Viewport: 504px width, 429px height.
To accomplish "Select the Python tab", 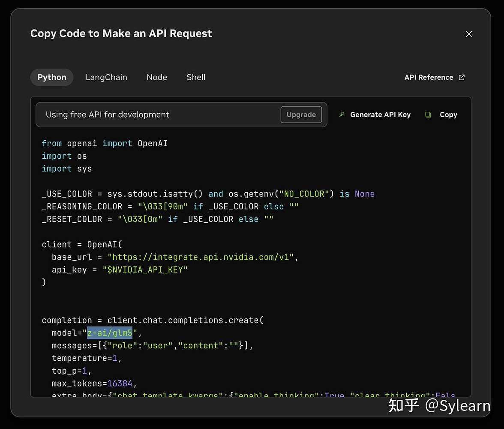I will coord(52,77).
